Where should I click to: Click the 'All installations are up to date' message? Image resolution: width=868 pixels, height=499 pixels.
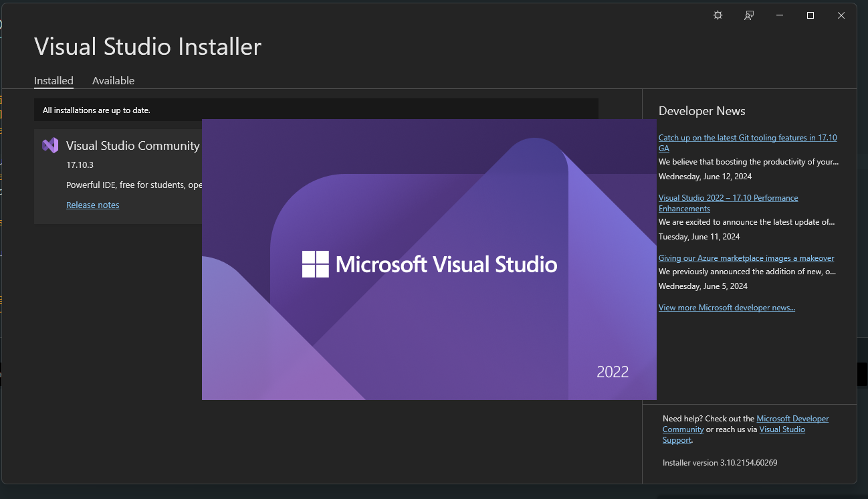(96, 110)
